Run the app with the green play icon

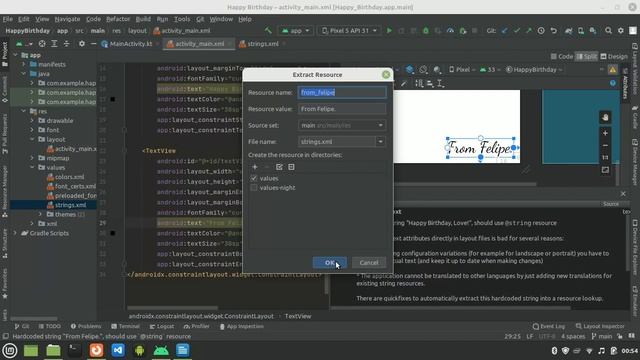point(389,31)
